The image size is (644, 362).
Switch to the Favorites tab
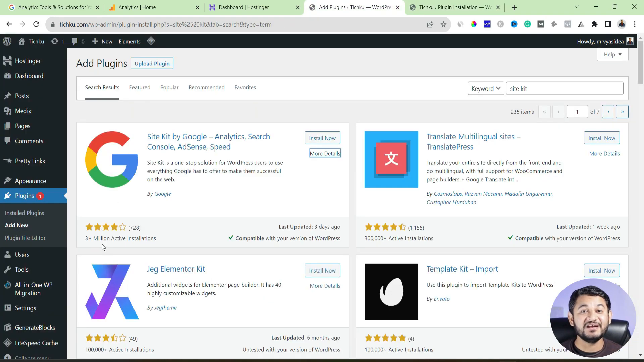[245, 87]
